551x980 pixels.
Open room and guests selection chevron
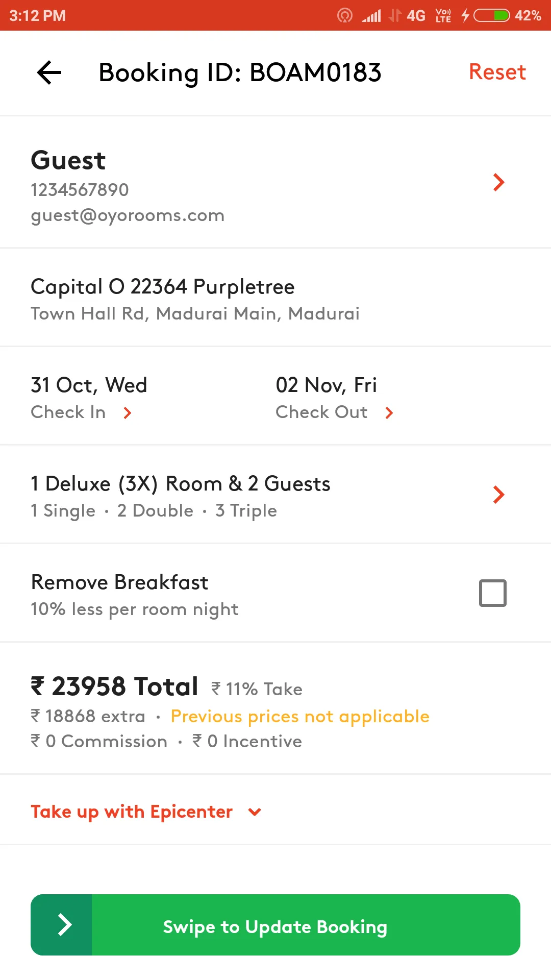pos(498,494)
